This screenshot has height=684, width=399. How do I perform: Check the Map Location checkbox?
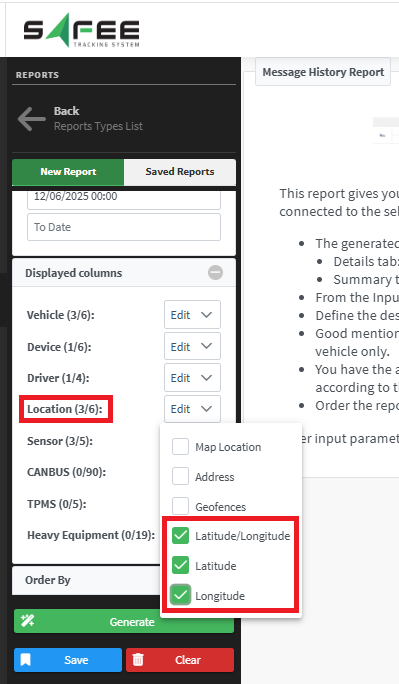click(180, 447)
